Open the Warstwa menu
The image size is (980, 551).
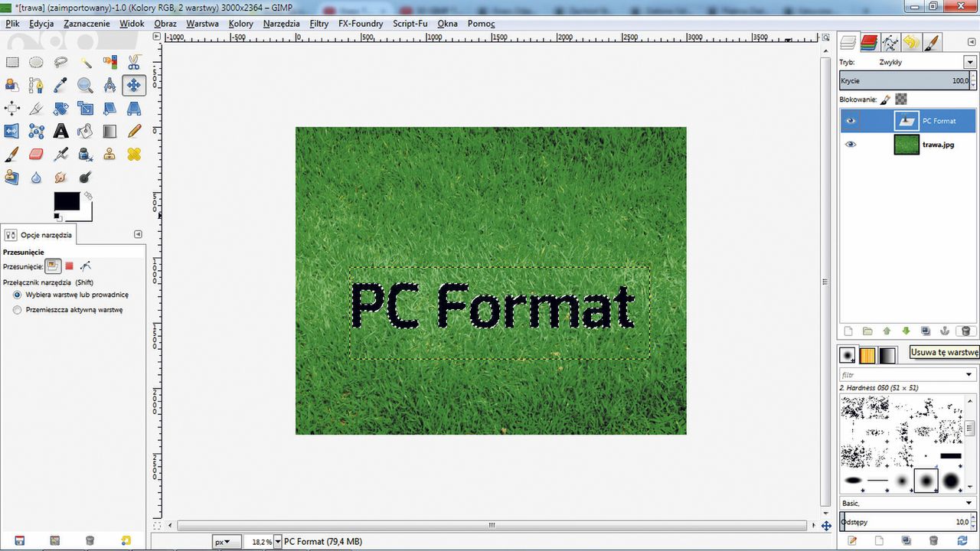pyautogui.click(x=202, y=24)
